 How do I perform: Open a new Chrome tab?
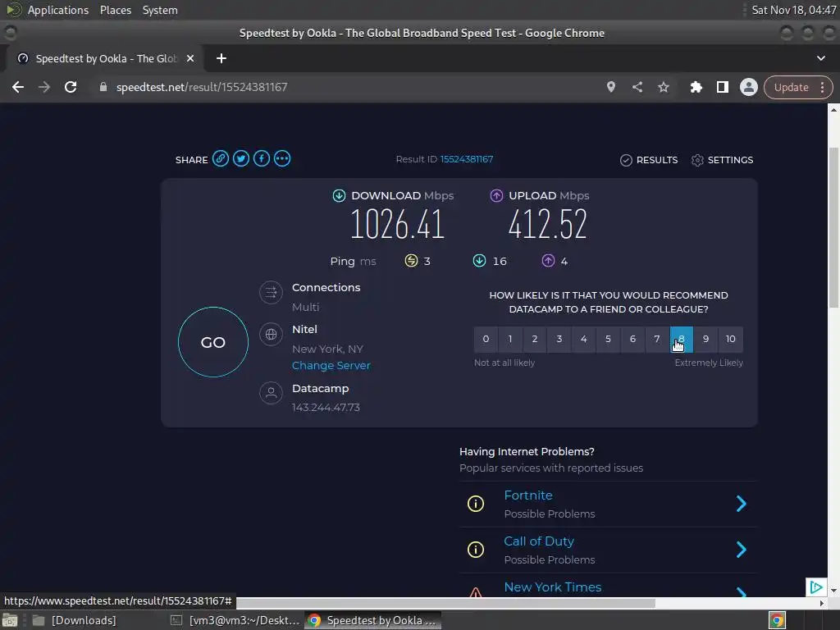(x=221, y=58)
